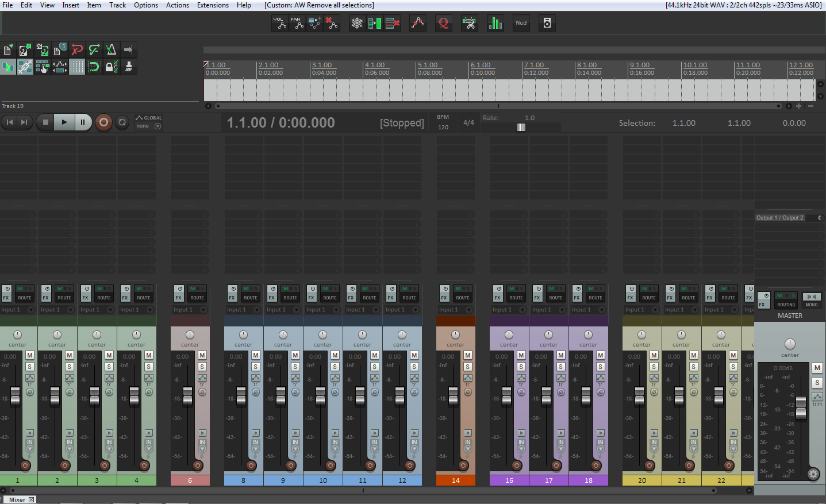Click the green bar-chart meter icon
Viewport: 826px width, 504px height.
495,23
